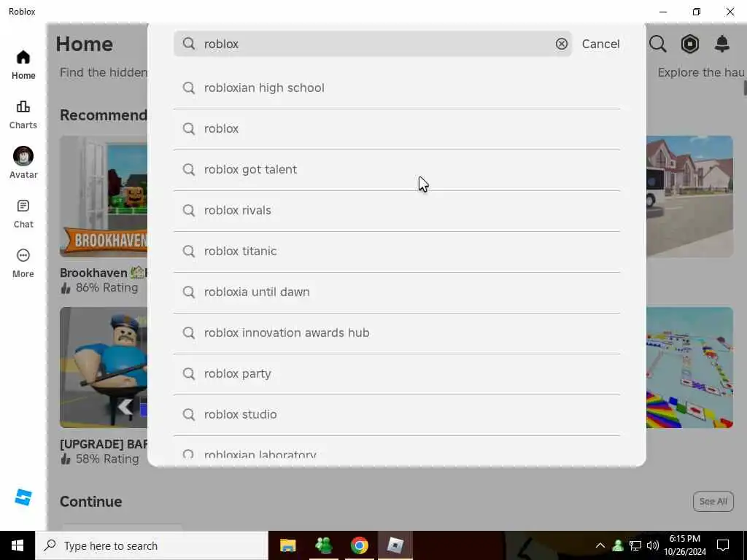The height and width of the screenshot is (560, 747).
Task: Click the Roblox app icon in the taskbar
Action: coord(395,545)
